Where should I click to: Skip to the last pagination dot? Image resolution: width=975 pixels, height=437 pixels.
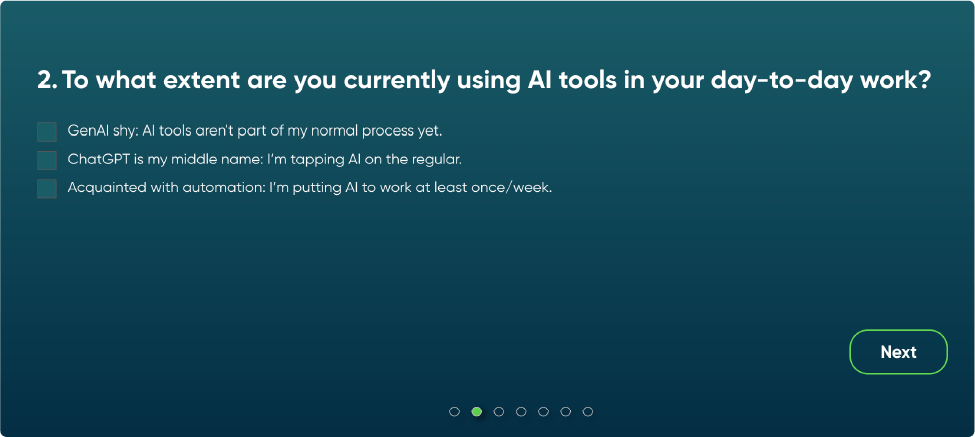tap(588, 411)
